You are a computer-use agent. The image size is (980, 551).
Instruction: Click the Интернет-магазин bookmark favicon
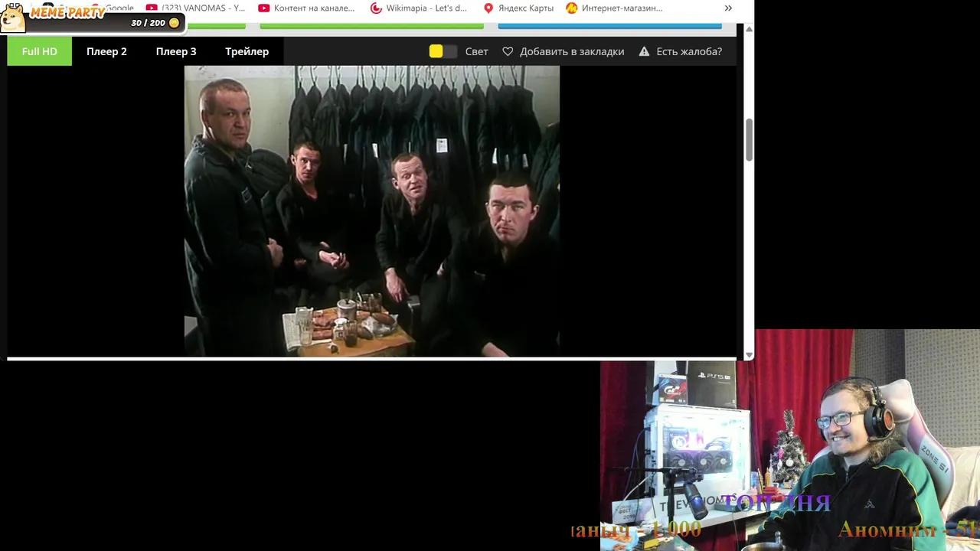click(572, 8)
